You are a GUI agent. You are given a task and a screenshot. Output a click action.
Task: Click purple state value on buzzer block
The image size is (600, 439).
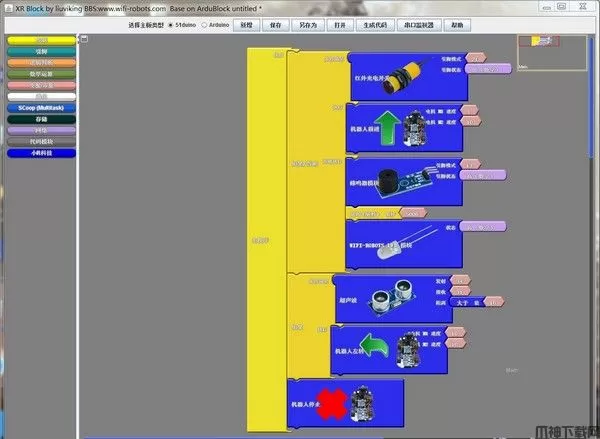(x=483, y=175)
